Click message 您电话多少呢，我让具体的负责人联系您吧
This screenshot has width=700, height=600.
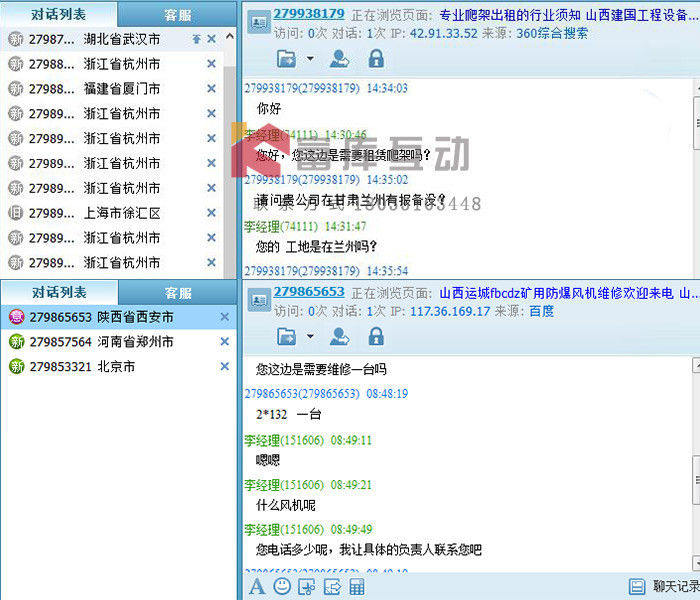pyautogui.click(x=368, y=550)
